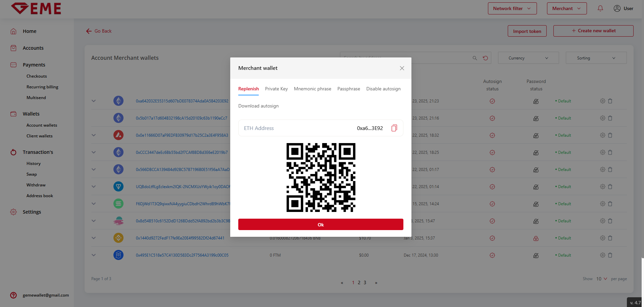Switch to the Private Key tab

pyautogui.click(x=276, y=89)
